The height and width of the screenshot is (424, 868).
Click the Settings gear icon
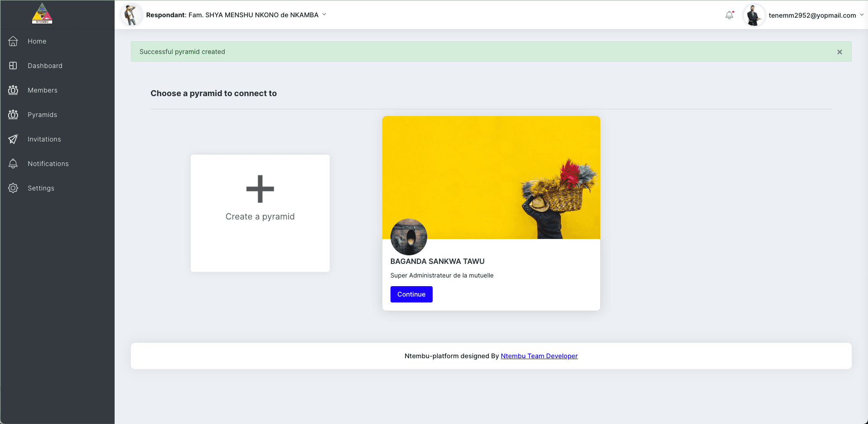(x=13, y=188)
